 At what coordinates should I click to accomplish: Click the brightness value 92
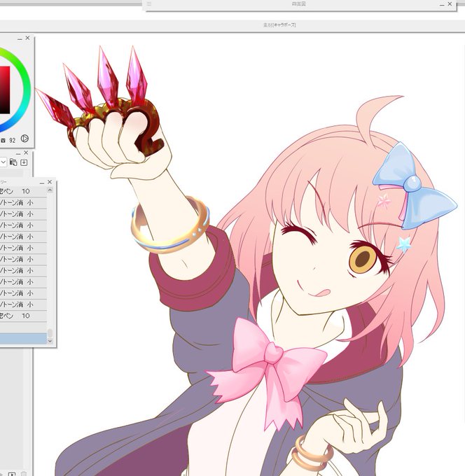click(12, 140)
